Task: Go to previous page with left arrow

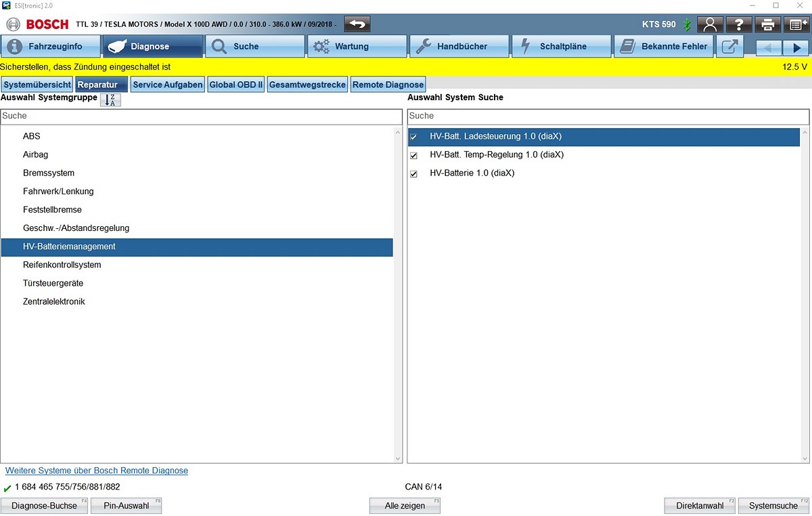Action: click(769, 47)
